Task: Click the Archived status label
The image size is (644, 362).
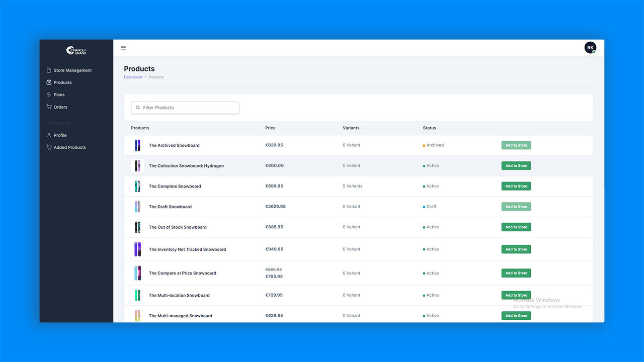Action: click(x=435, y=145)
